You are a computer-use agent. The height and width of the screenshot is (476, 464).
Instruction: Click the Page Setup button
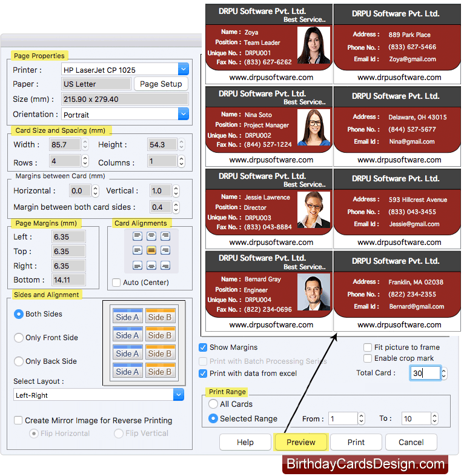coord(161,84)
